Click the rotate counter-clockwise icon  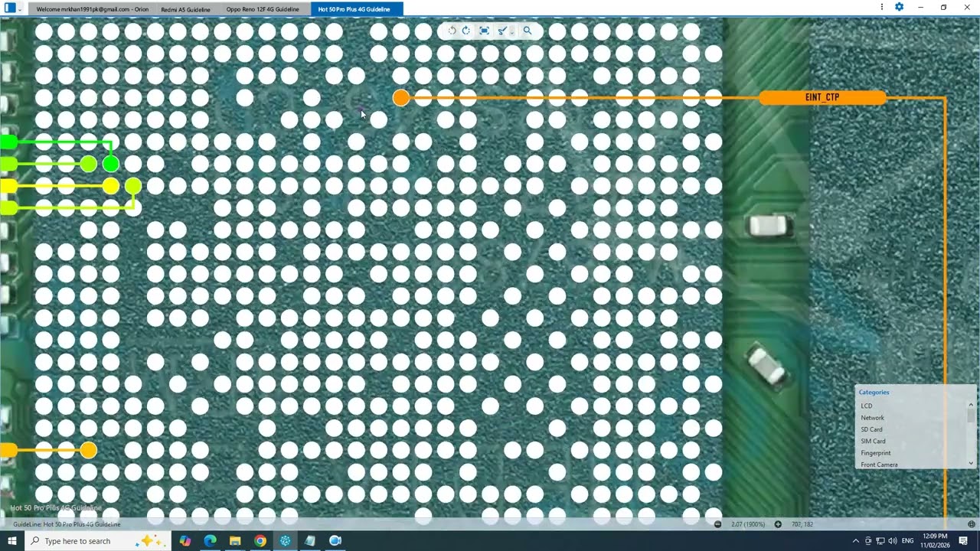tap(452, 31)
